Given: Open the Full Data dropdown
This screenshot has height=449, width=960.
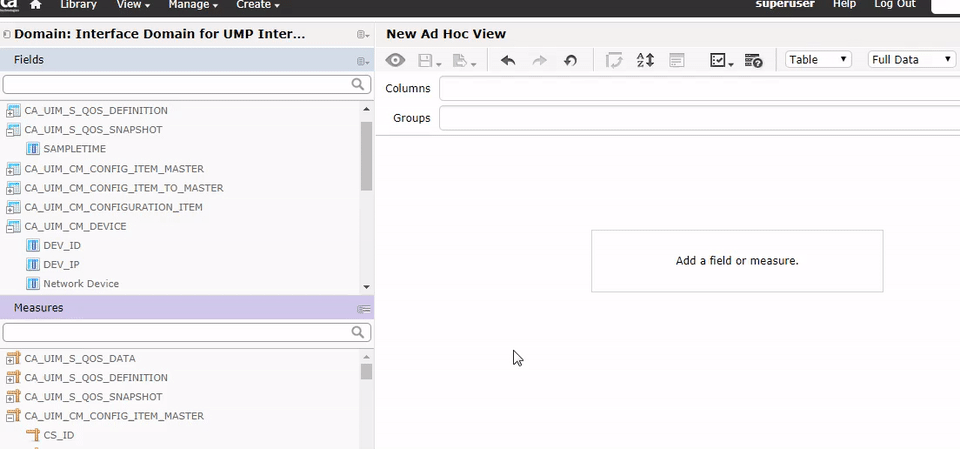Looking at the screenshot, I should click(911, 60).
